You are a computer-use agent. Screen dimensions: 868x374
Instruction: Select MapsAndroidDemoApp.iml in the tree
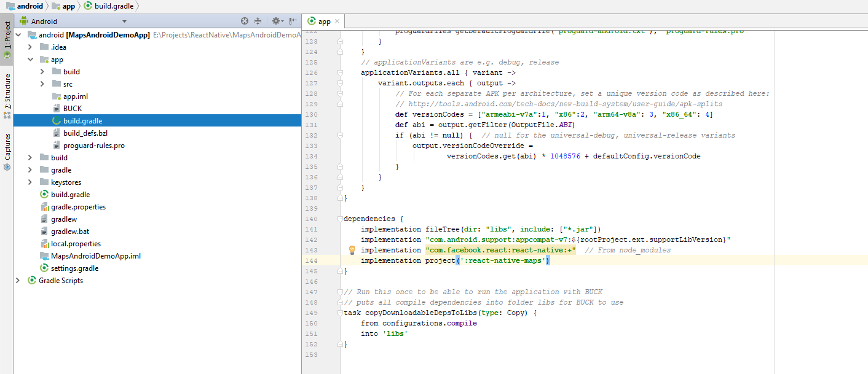click(x=95, y=256)
